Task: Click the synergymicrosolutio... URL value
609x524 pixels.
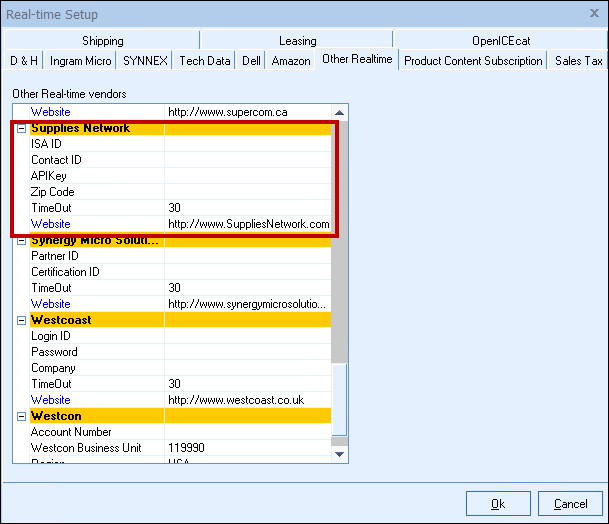Action: [247, 304]
